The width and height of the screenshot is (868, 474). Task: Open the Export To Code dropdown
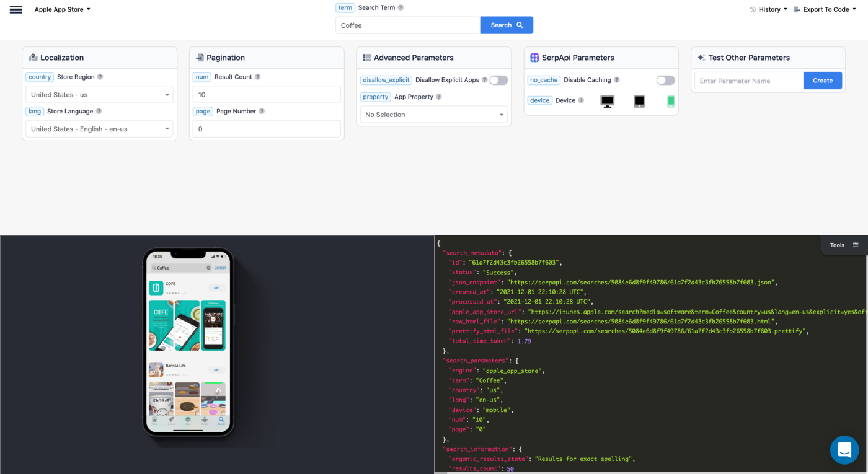click(x=825, y=9)
